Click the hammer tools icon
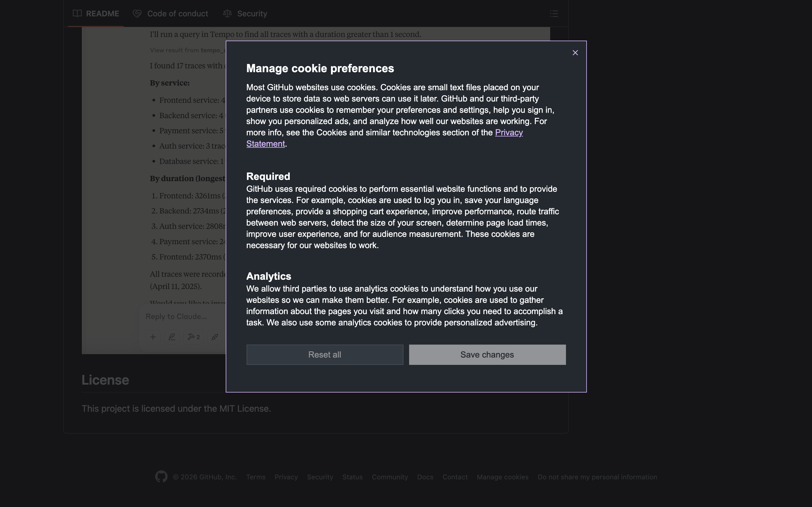Image resolution: width=812 pixels, height=507 pixels. [191, 337]
